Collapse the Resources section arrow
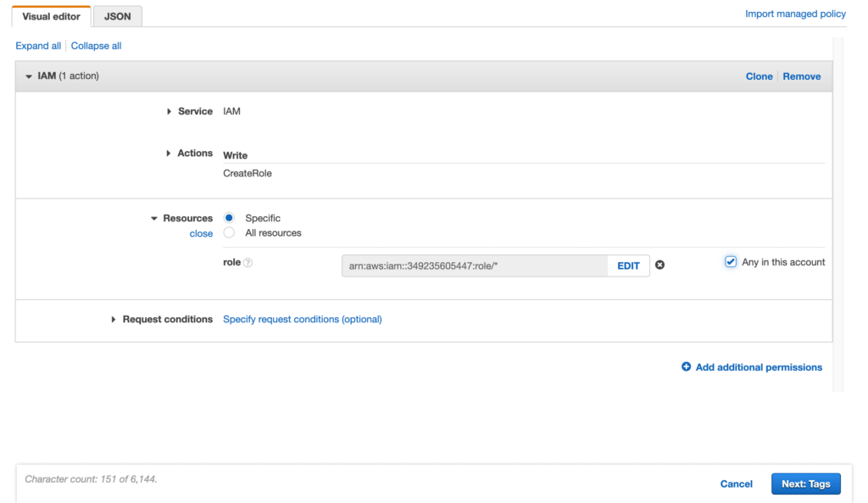This screenshot has width=868, height=503. [x=154, y=219]
